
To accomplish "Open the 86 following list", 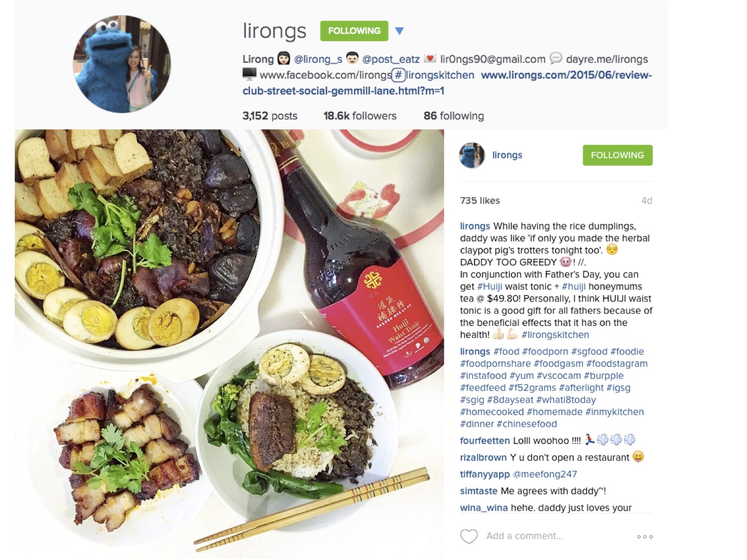I will tap(454, 116).
